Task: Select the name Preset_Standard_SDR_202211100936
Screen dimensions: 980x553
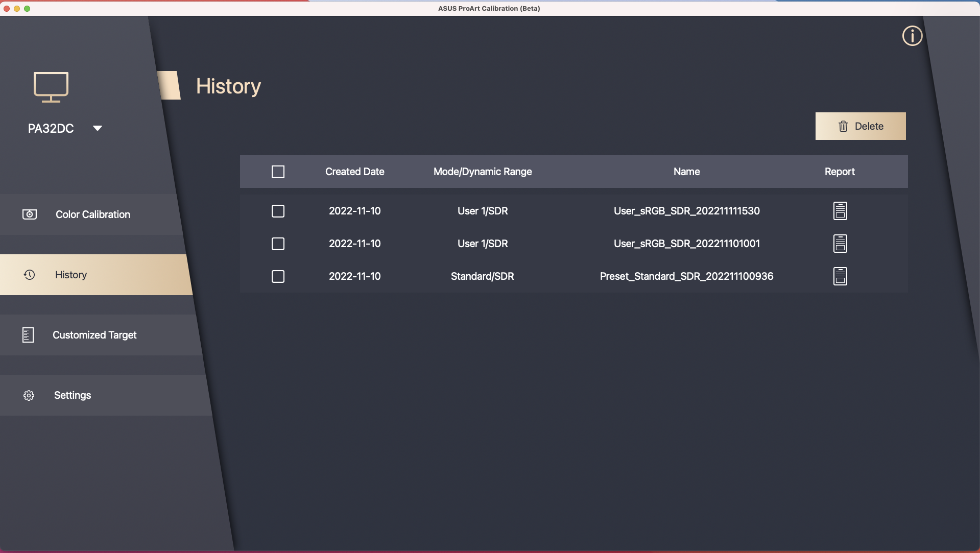Action: click(x=687, y=276)
